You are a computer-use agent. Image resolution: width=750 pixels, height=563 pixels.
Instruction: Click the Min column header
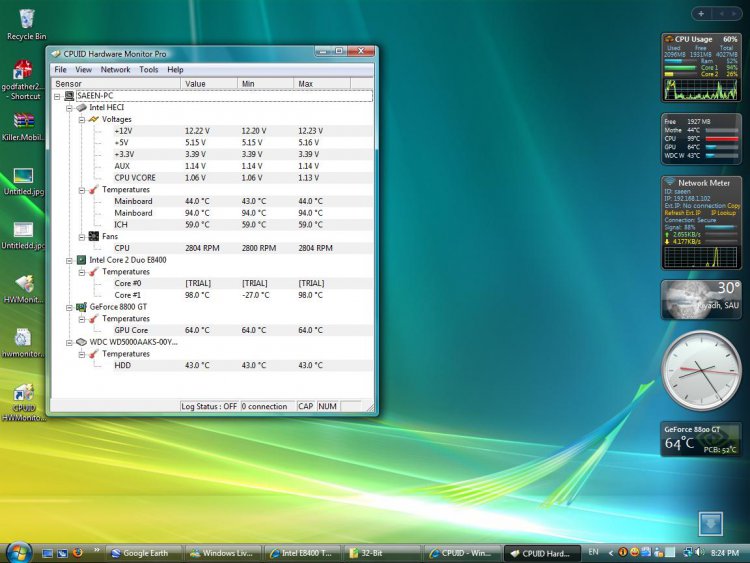click(265, 84)
